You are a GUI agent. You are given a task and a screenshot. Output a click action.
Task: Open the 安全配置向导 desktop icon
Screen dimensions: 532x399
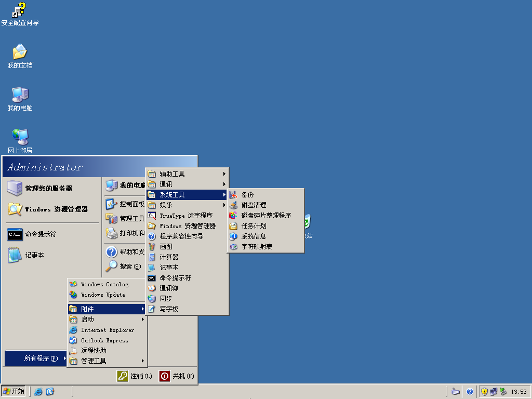(x=20, y=14)
